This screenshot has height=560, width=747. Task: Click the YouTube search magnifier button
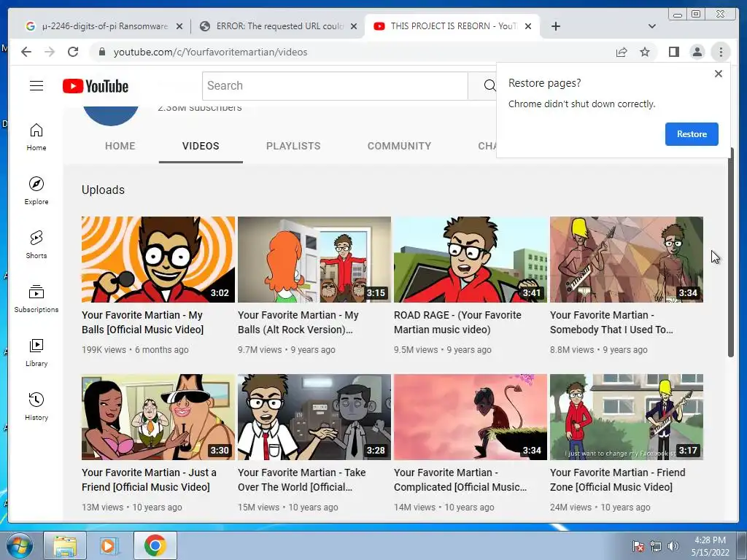pos(489,86)
